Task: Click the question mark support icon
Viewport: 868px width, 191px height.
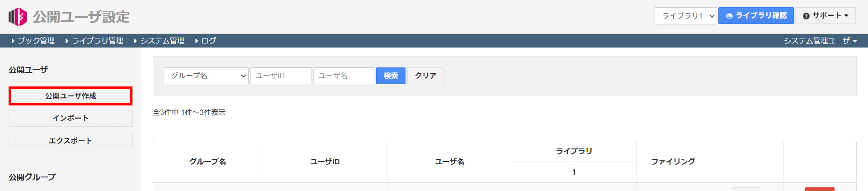Action: coord(806,16)
